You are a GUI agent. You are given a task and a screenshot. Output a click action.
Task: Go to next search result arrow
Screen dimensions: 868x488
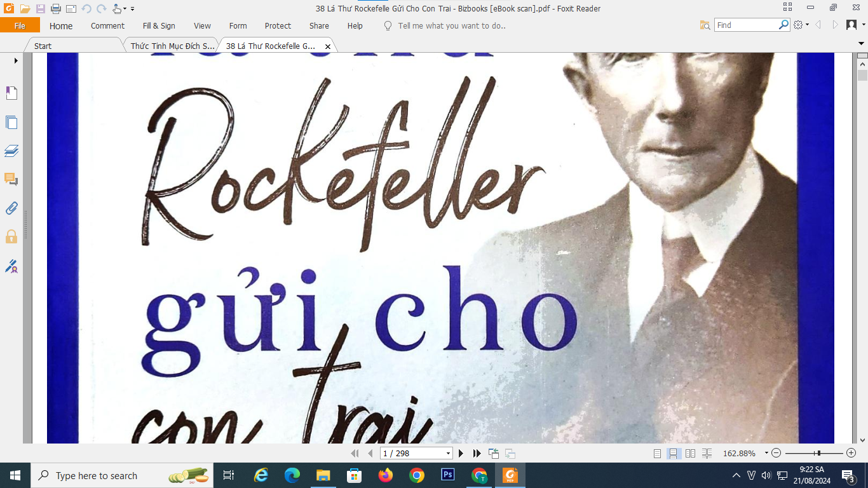pyautogui.click(x=835, y=25)
